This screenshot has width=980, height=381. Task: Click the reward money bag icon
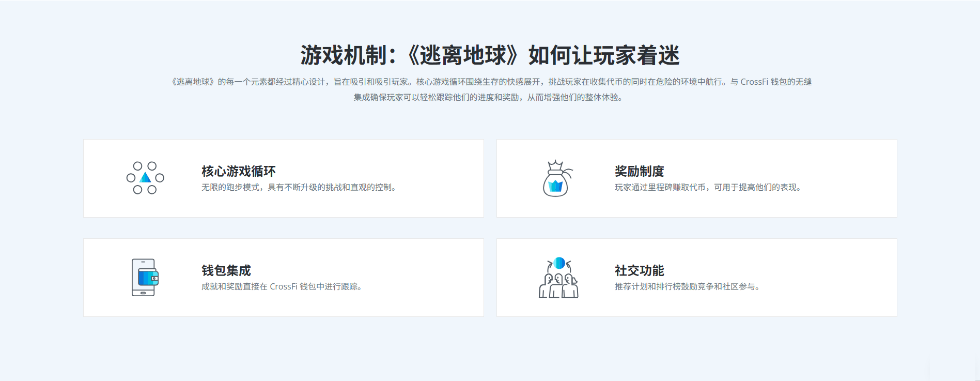[x=557, y=178]
